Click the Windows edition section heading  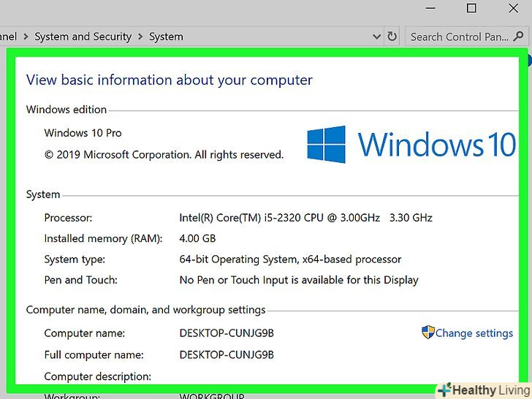[66, 110]
